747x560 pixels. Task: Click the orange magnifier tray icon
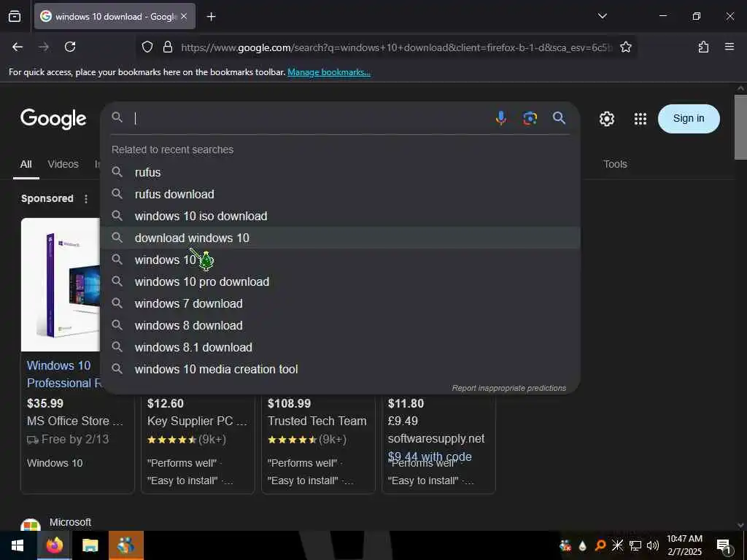[x=600, y=545]
